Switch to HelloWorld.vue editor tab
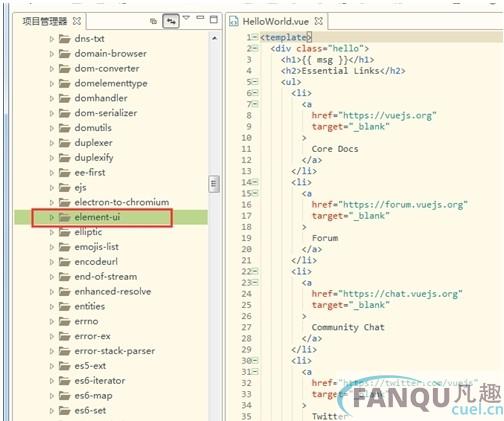Image resolution: width=504 pixels, height=421 pixels. pyautogui.click(x=275, y=22)
